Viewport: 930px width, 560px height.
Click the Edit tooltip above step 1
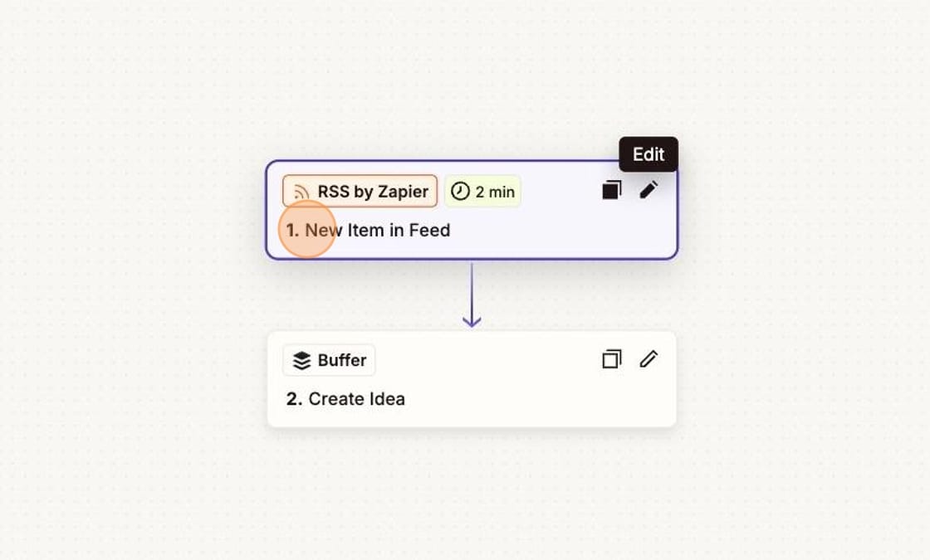tap(649, 154)
